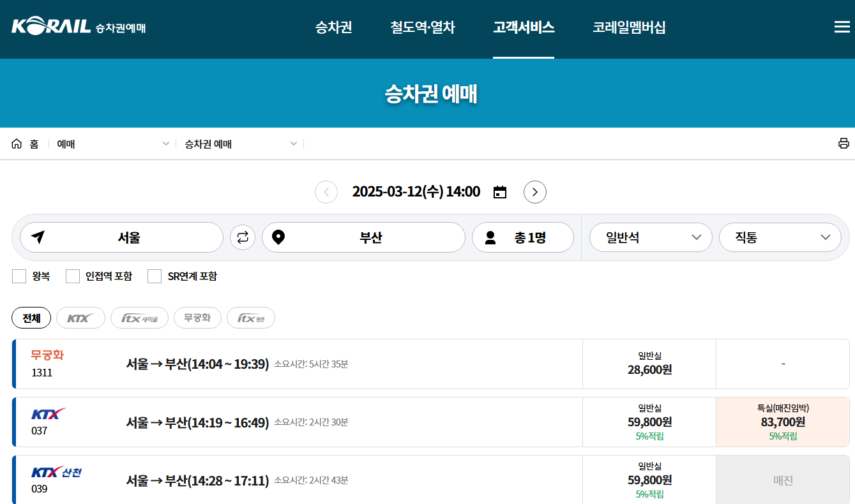Click the 승차권 예매 page heading

click(431, 94)
